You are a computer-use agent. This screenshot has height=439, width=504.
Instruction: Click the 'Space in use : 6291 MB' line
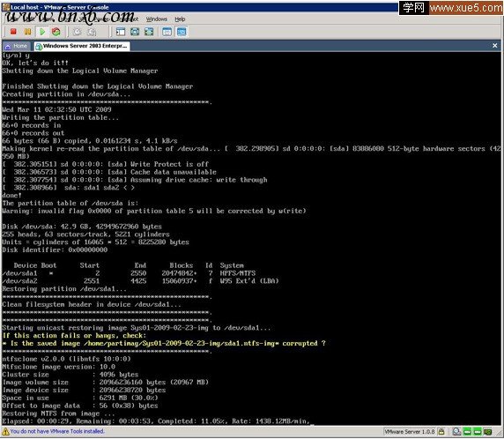coord(80,398)
